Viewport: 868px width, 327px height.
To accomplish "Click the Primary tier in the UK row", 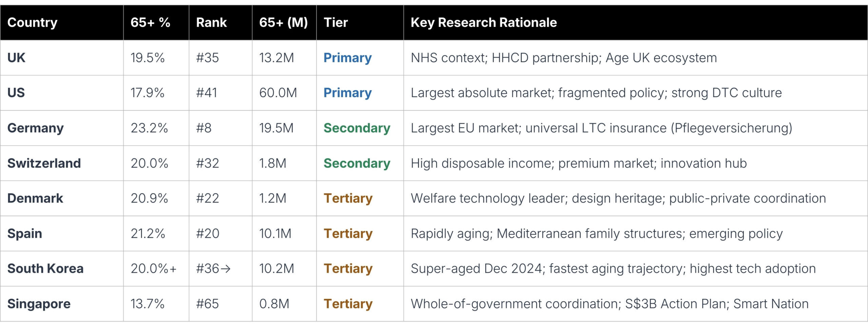I will click(348, 58).
